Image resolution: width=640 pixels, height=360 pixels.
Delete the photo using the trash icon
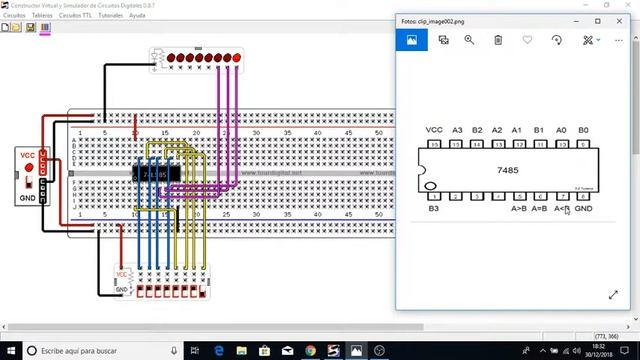(x=498, y=40)
